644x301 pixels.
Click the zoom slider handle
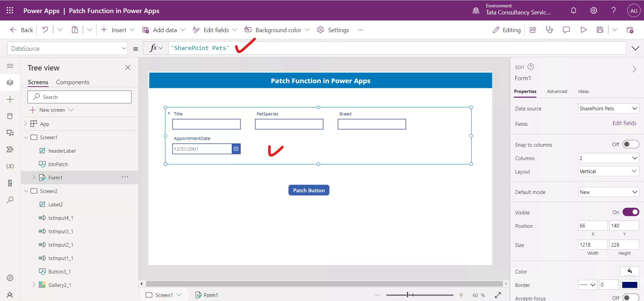[408, 295]
